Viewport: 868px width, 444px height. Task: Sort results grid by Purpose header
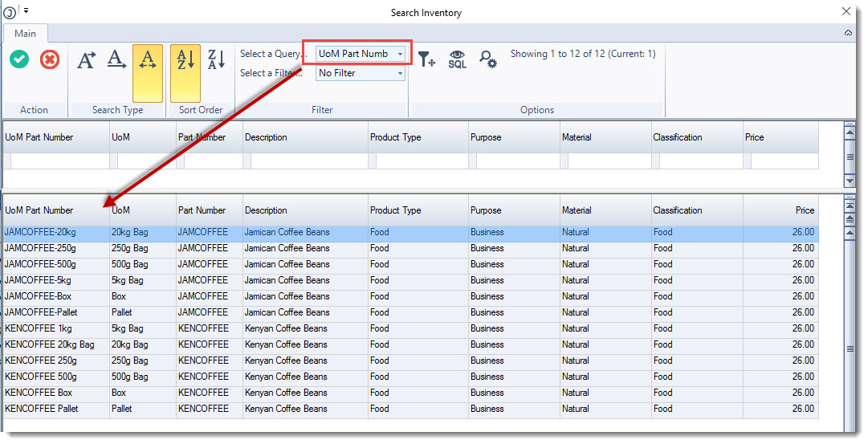[x=514, y=210]
